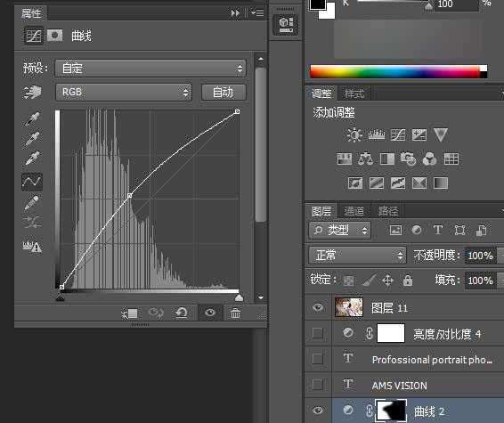Pick the white point eyedropper

tap(32, 159)
